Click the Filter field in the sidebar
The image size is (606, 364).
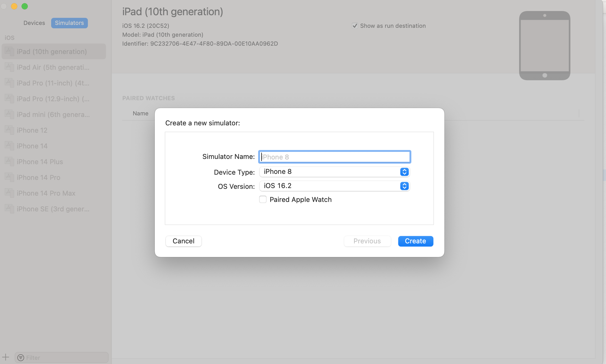coord(62,358)
